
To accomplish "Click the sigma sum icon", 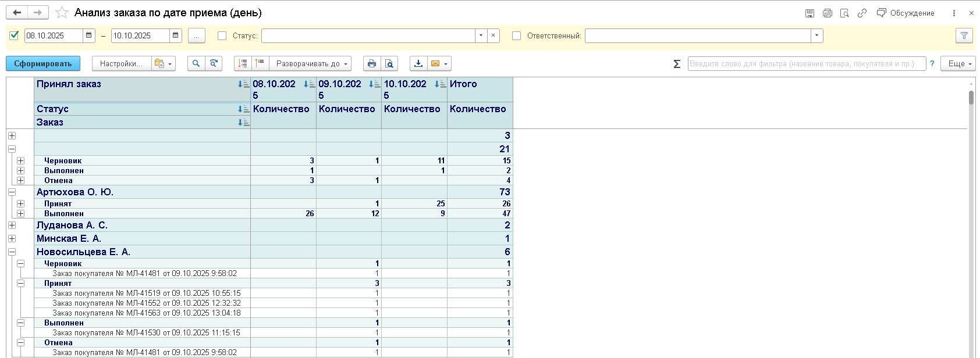I will [677, 64].
